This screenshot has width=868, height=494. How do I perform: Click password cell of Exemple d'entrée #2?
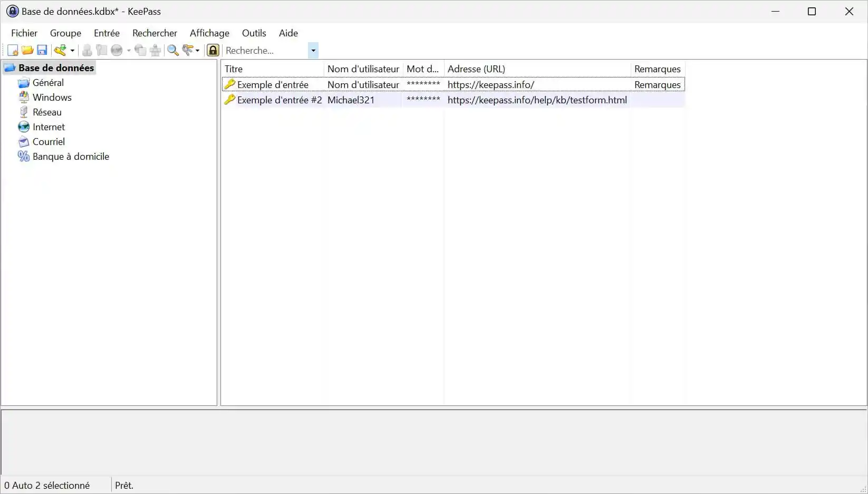pyautogui.click(x=423, y=100)
